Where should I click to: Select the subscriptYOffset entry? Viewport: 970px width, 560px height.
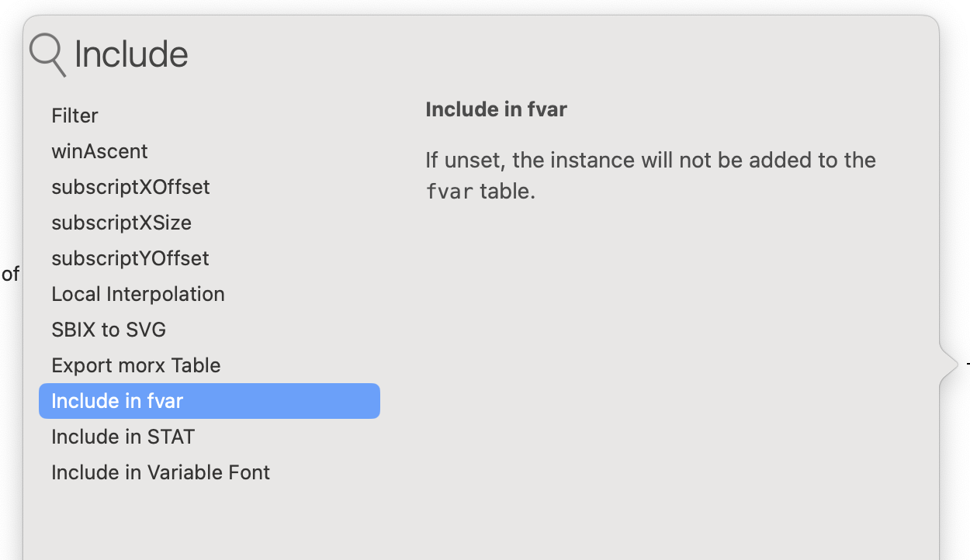[130, 258]
